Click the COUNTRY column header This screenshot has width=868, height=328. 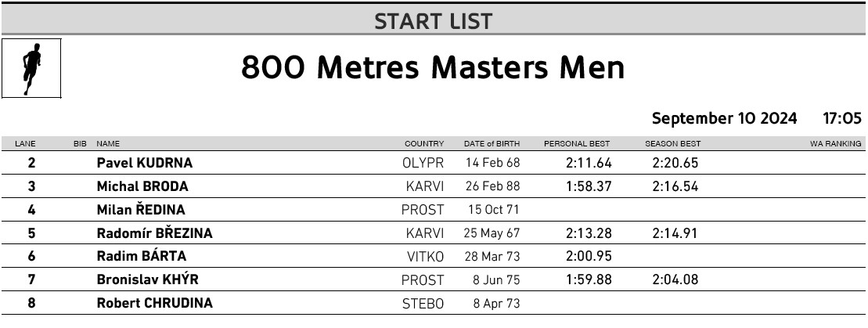tap(424, 143)
